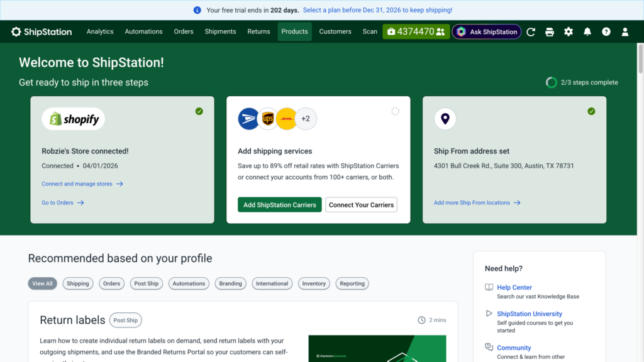Click Add more Ship From locations
The image size is (644, 362).
tap(477, 203)
